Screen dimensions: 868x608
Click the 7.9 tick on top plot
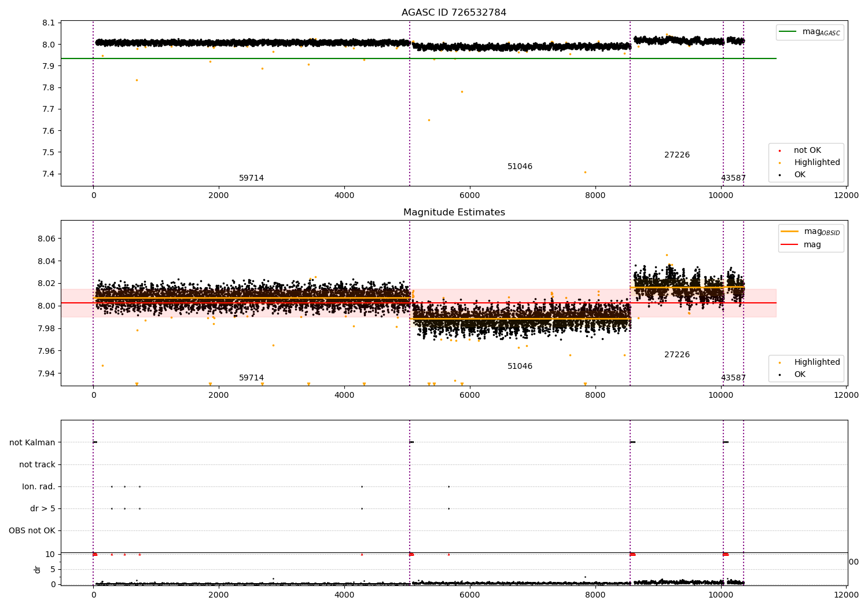[x=49, y=66]
